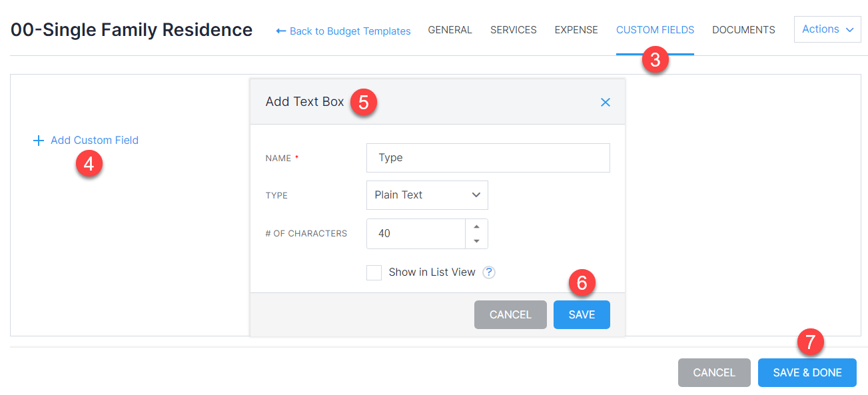Click the 00-Single Family Residence title
Image resolution: width=868 pixels, height=395 pixels.
[x=131, y=29]
